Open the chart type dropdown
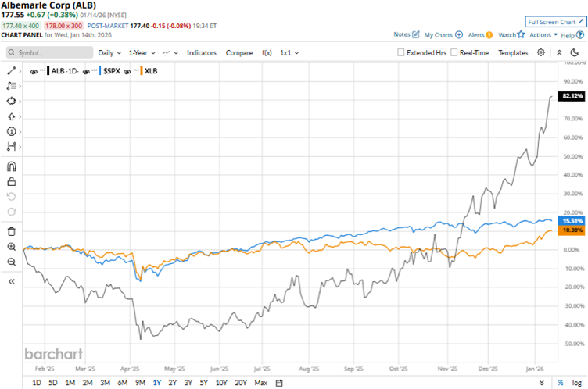The height and width of the screenshot is (389, 588). [170, 53]
